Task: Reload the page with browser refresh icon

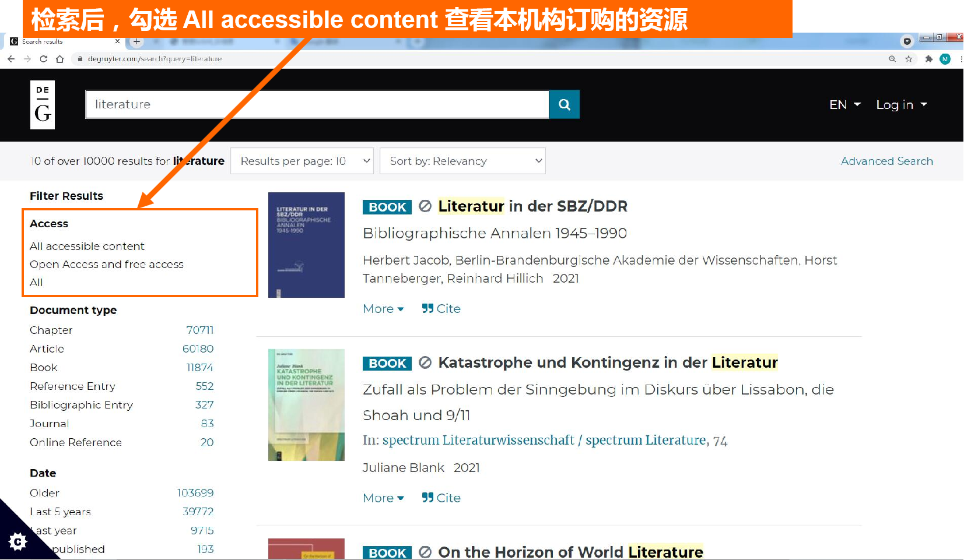Action: (43, 59)
